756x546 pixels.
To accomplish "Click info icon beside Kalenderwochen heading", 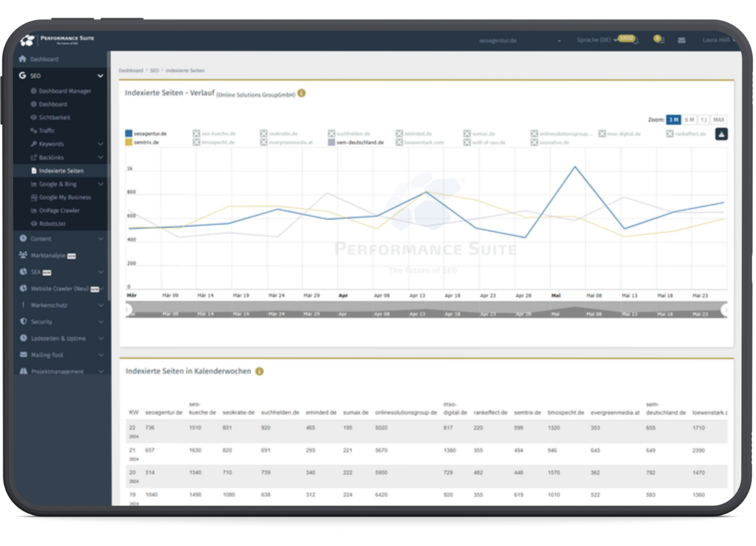I will tap(259, 371).
